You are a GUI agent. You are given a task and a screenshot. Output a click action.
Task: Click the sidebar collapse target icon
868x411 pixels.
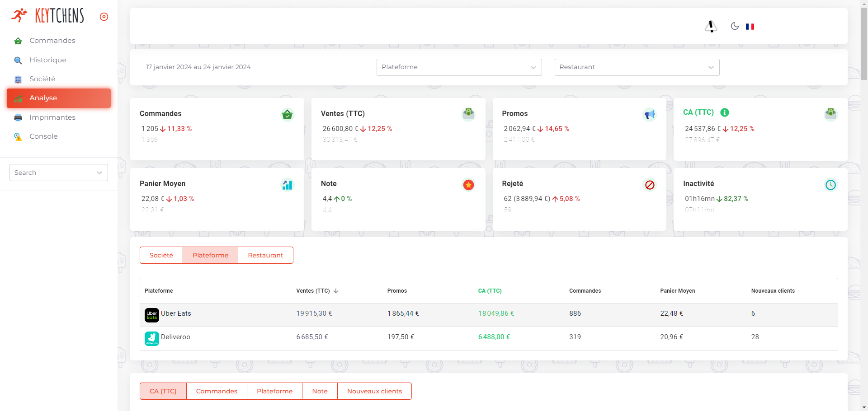(104, 17)
